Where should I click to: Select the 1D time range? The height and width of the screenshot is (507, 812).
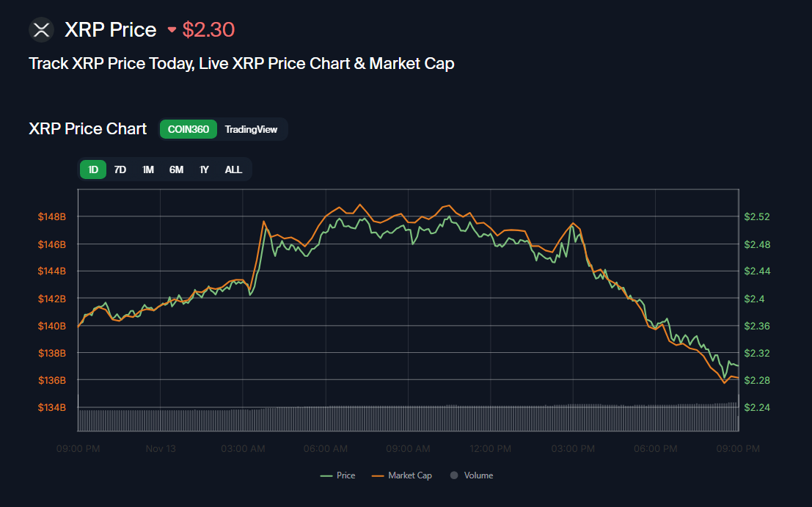point(93,169)
